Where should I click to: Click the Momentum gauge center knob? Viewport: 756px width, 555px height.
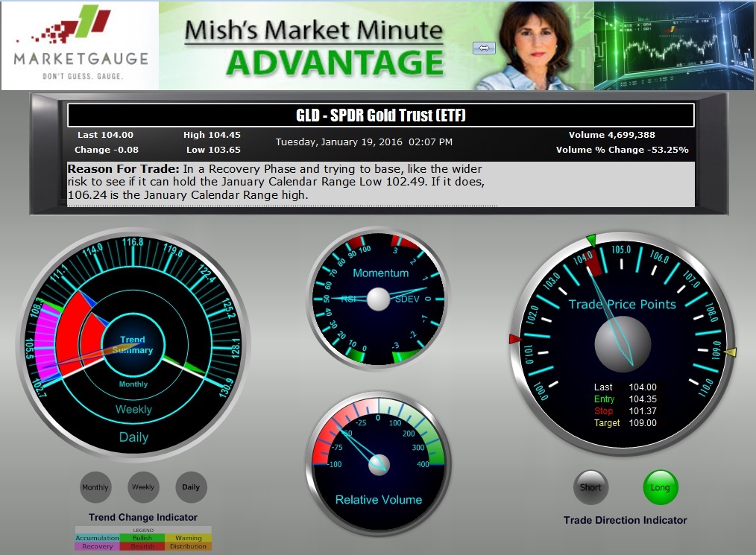378,299
